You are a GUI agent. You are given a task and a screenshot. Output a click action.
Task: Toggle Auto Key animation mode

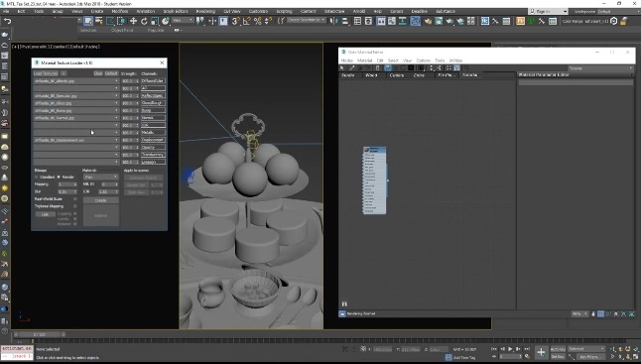tap(558, 349)
